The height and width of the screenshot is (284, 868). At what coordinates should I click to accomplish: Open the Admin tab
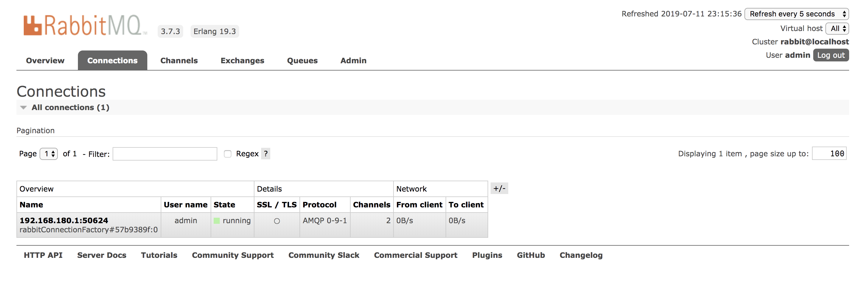[x=353, y=61]
